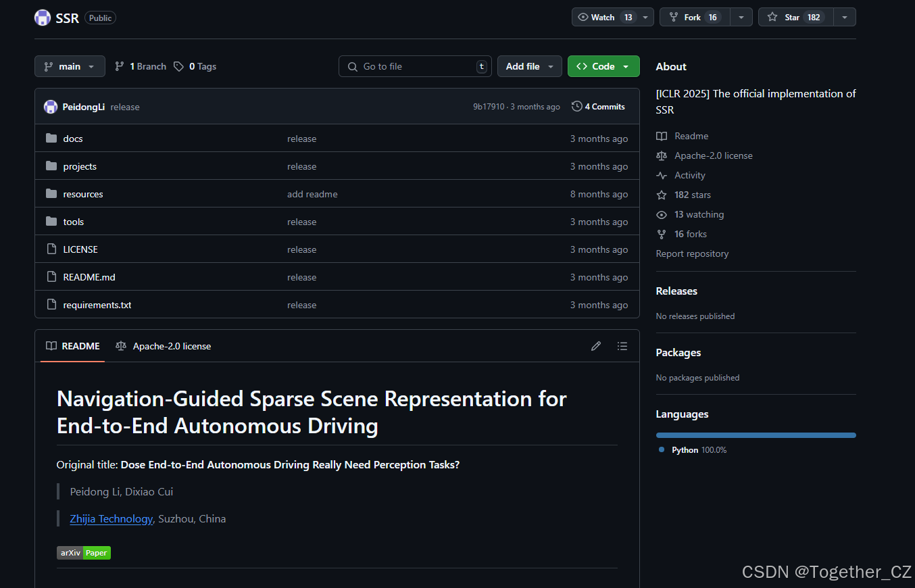Click the pulse icon beside Activity
Screen dimensions: 915x588
pyautogui.click(x=662, y=175)
